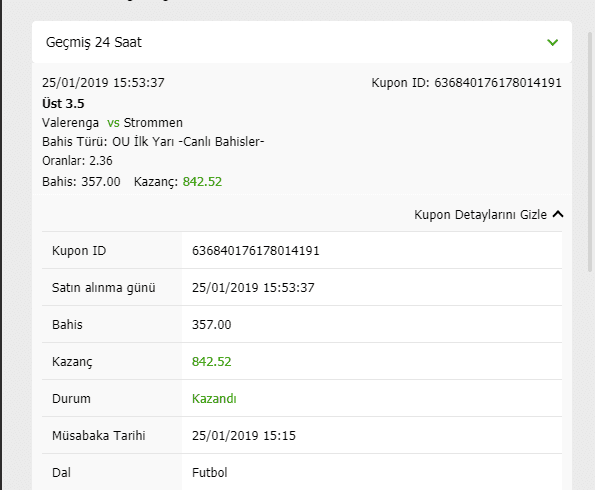The width and height of the screenshot is (595, 490).
Task: Click the Müsabaka Tarihi date value
Action: point(244,436)
